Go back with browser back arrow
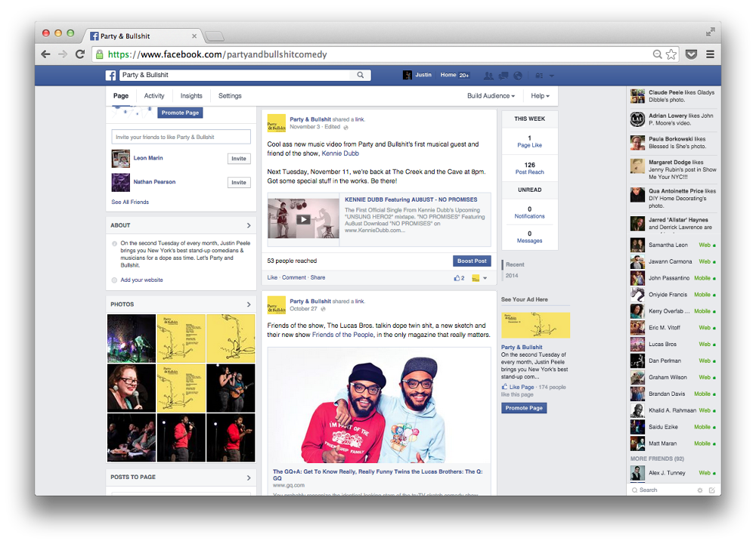This screenshot has width=756, height=544. point(46,54)
